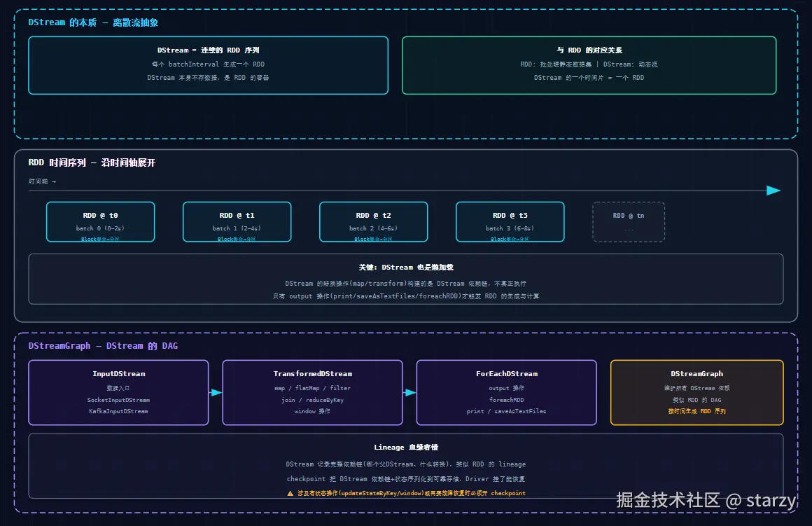Image resolution: width=812 pixels, height=526 pixels.
Task: Click the cyan arrowhead ending the time axis
Action: coord(773,191)
